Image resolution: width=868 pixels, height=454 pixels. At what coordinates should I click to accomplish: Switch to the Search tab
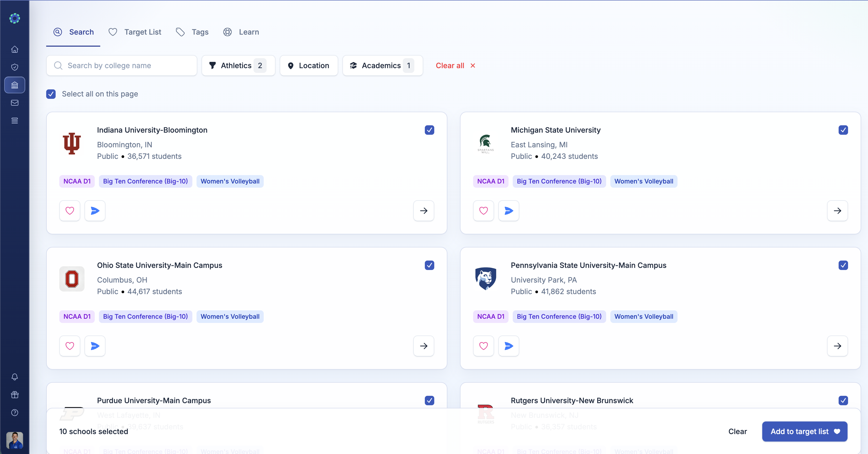pos(73,32)
